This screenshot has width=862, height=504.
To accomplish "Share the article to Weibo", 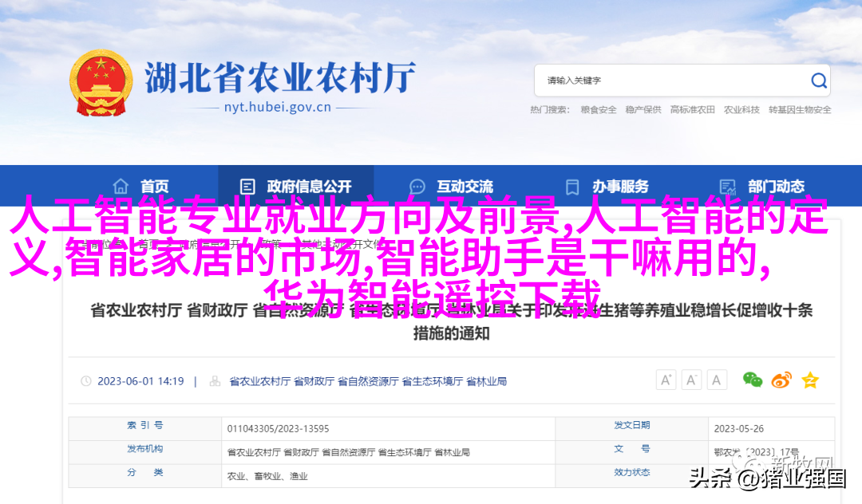I will pyautogui.click(x=781, y=380).
